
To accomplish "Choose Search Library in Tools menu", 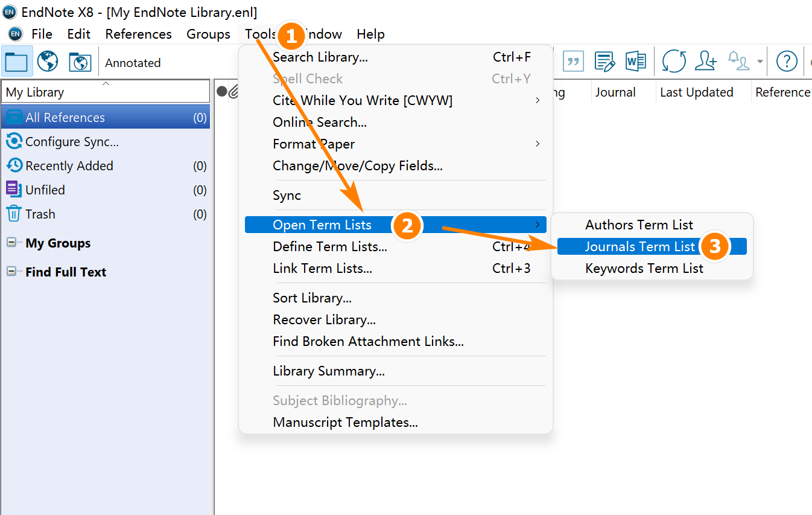I will point(396,57).
